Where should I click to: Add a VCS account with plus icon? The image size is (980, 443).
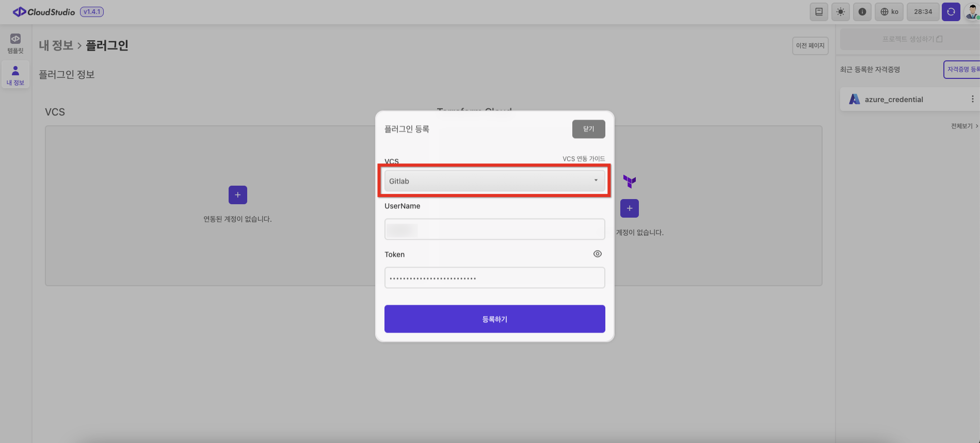click(x=238, y=195)
